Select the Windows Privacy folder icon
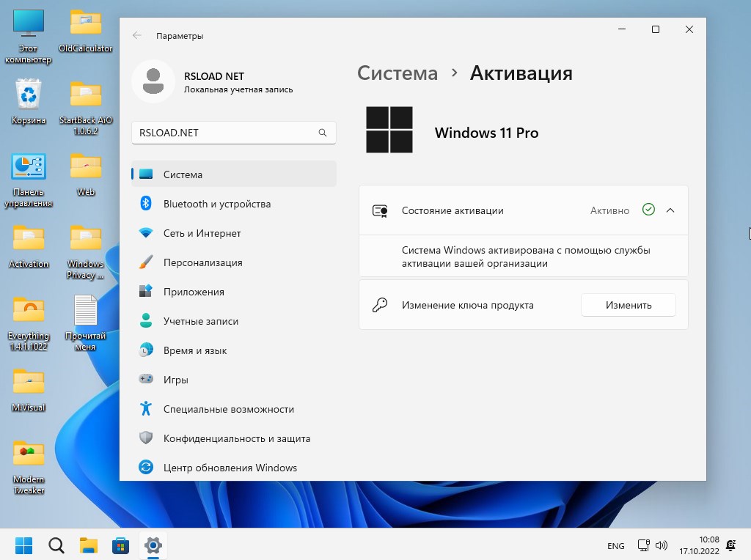Screen dimensions: 751x560 (86, 251)
